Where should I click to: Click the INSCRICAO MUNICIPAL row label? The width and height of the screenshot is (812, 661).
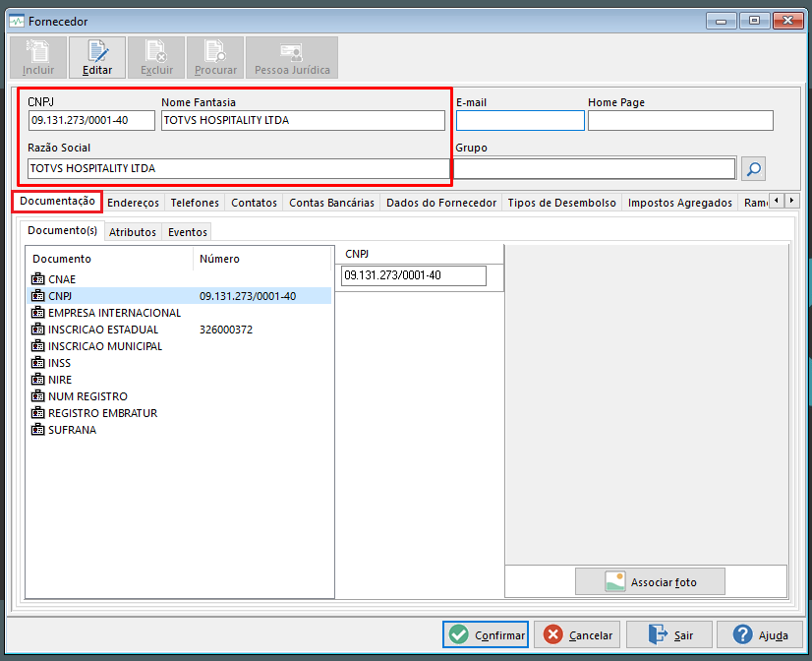(105, 346)
